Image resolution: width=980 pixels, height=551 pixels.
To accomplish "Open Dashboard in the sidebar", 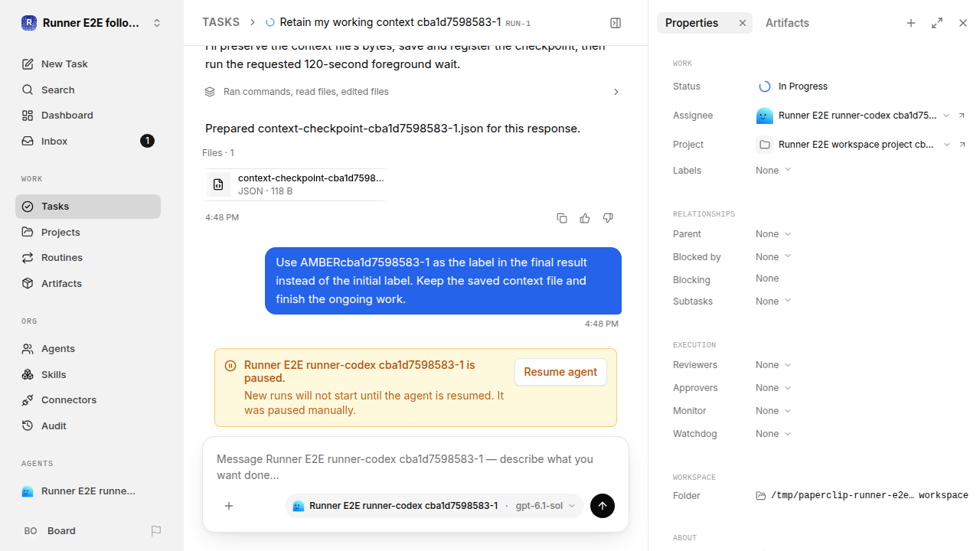I will click(x=88, y=116).
